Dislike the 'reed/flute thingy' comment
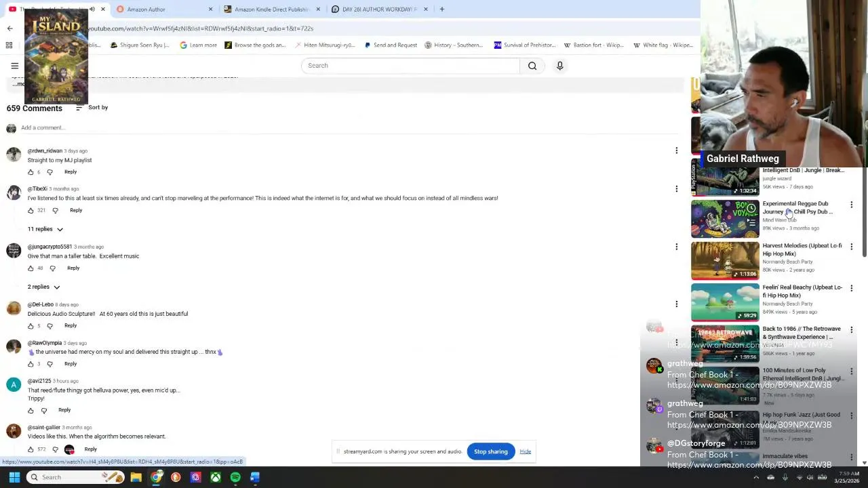Viewport: 868px width, 488px height. (44, 410)
